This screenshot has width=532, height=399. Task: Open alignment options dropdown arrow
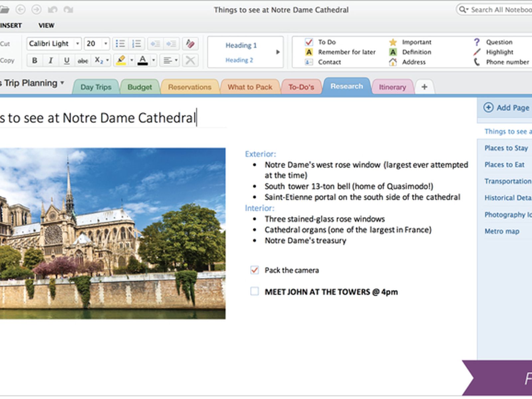tap(176, 61)
